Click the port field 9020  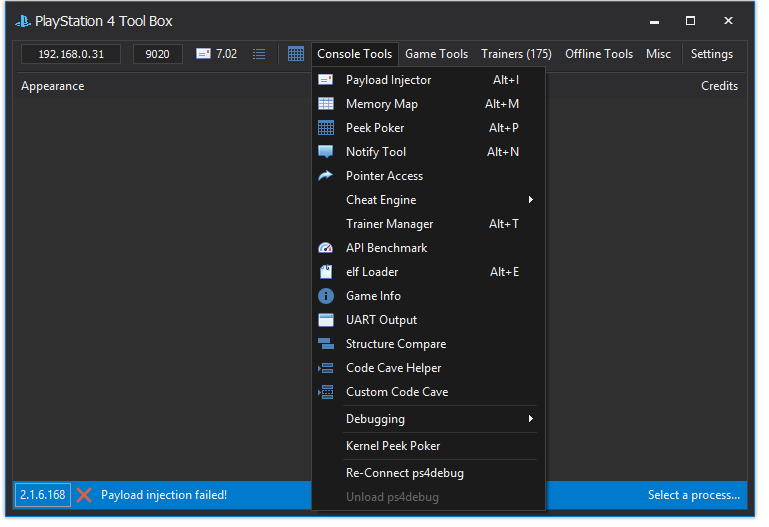click(157, 54)
